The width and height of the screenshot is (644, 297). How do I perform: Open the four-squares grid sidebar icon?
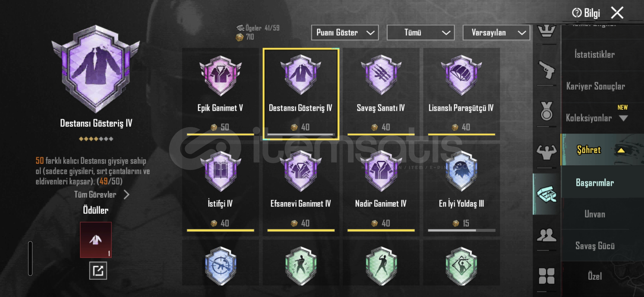pos(547,276)
